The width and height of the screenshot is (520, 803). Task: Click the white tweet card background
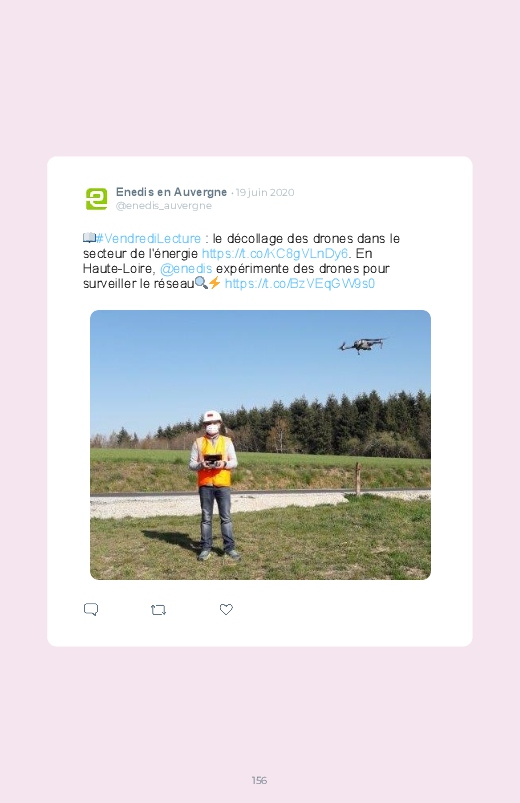260,401
